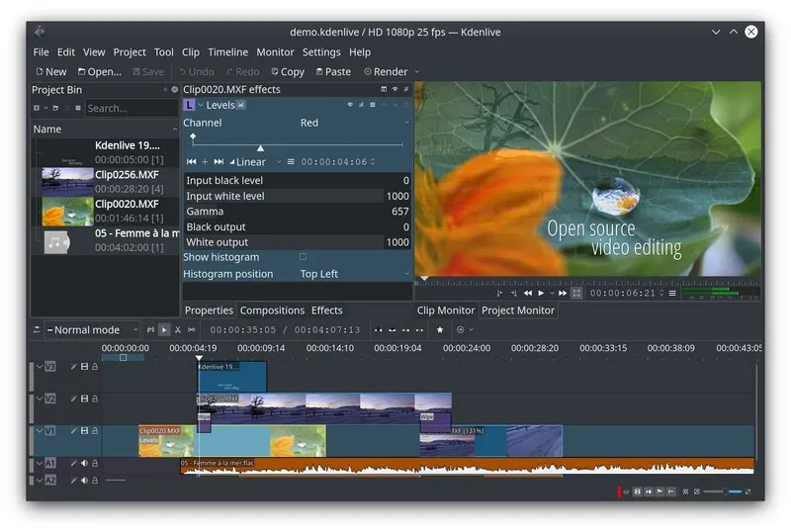Click the Render toolbar button

(386, 71)
